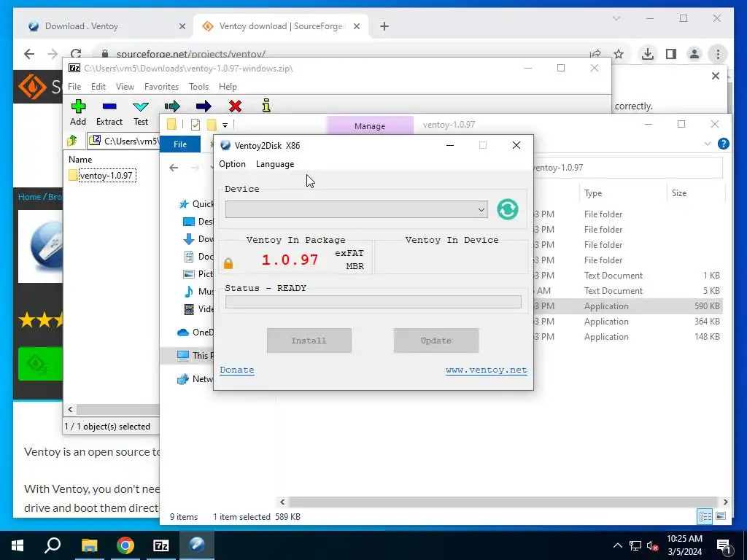The image size is (747, 560).
Task: Click the blue help icon in File Explorer
Action: [x=723, y=144]
